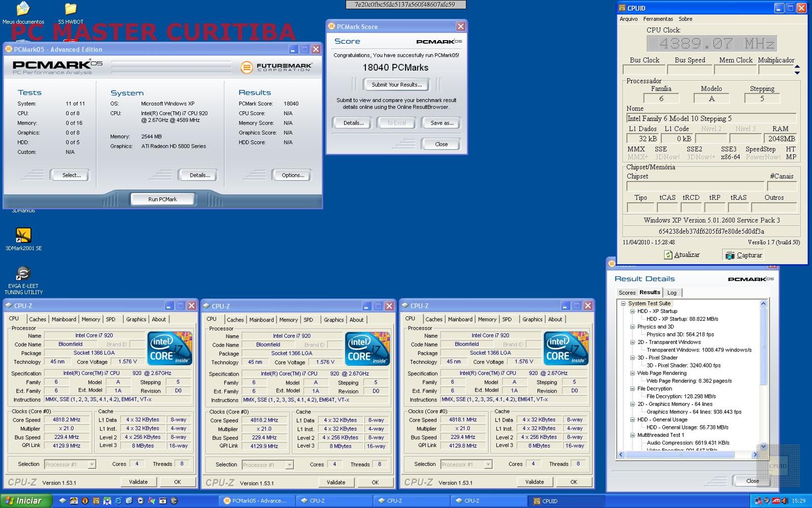Click 'Audio Compression: 6619.431 KB/s' result row
This screenshot has height=508, width=812.
tap(688, 442)
